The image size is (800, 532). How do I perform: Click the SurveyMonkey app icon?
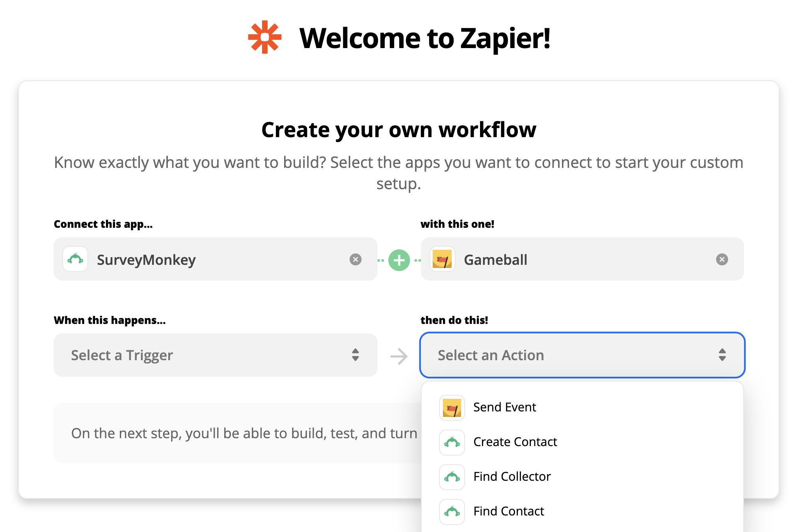(x=75, y=259)
